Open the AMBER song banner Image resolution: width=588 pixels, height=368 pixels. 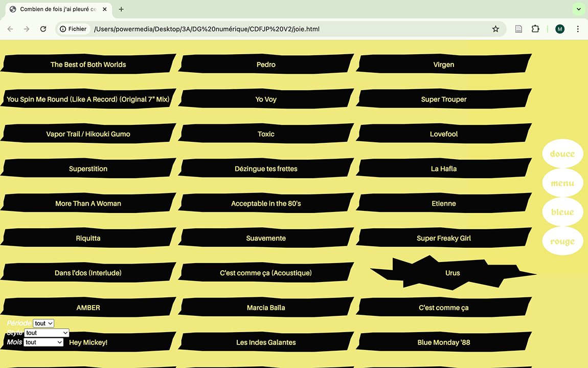tap(88, 308)
